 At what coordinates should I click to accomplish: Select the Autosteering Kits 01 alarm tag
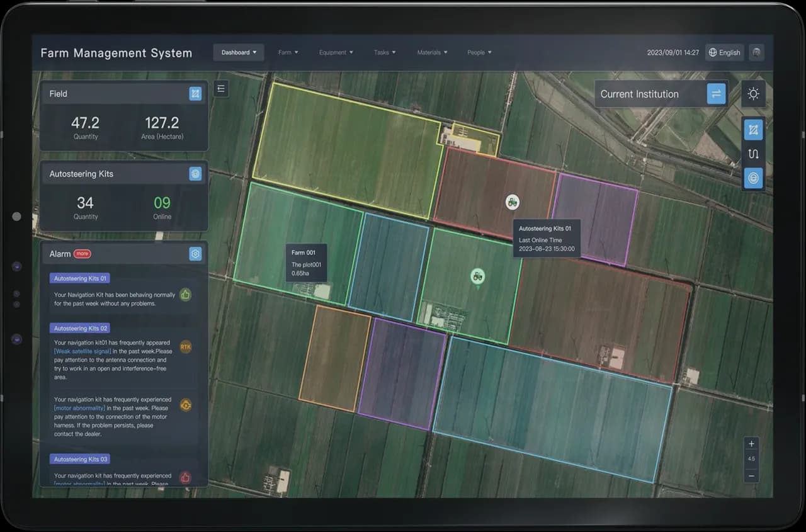(x=81, y=278)
